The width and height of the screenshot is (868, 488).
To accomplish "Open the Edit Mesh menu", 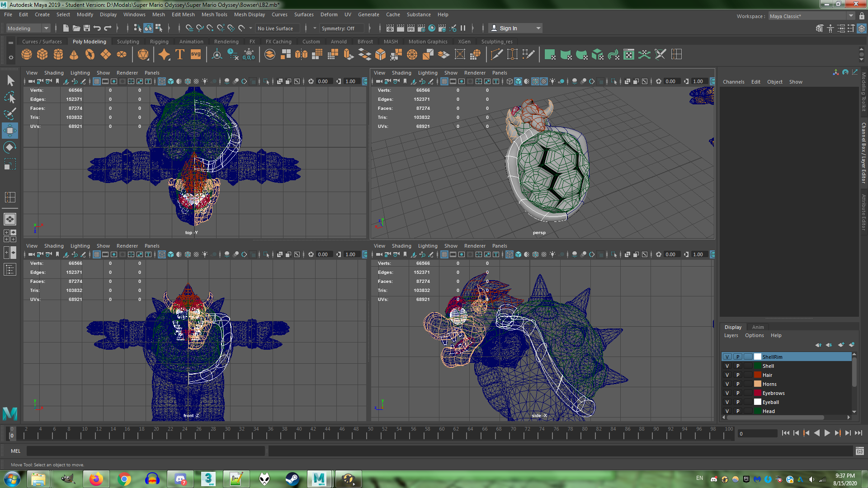I will (183, 14).
